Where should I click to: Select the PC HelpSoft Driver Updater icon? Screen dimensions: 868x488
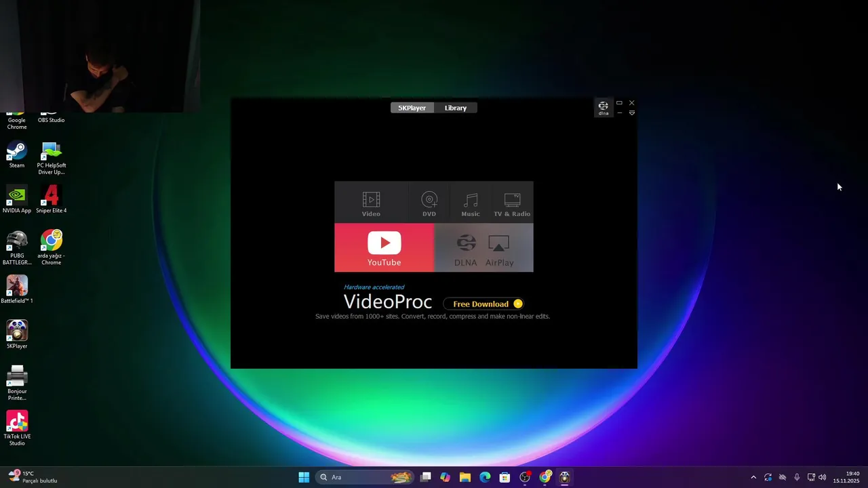[x=52, y=158]
